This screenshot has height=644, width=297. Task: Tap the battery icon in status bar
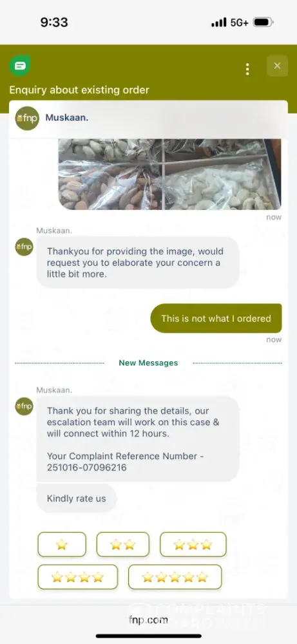263,22
